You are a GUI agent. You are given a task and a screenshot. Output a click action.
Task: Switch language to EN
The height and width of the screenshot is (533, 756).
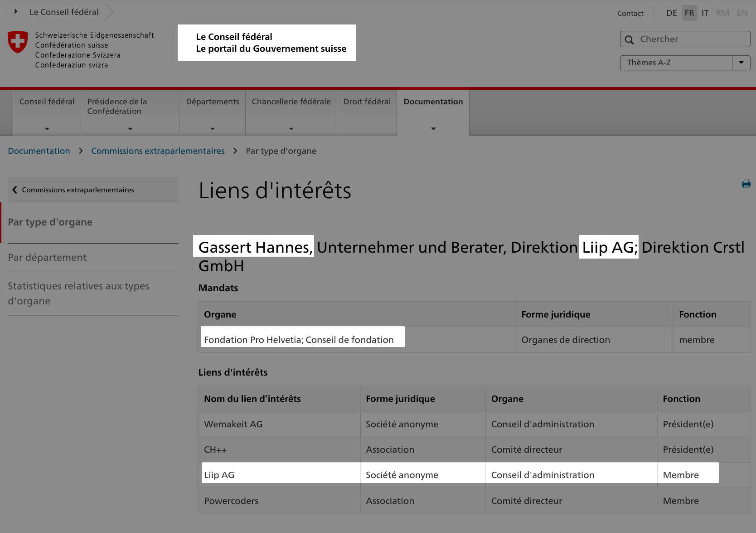(x=742, y=13)
